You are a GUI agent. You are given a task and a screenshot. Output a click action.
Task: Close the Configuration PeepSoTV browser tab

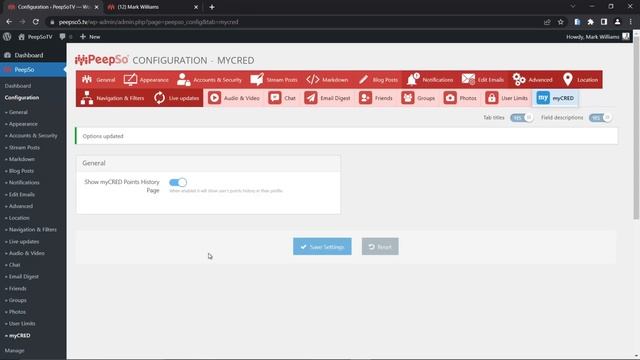click(96, 7)
